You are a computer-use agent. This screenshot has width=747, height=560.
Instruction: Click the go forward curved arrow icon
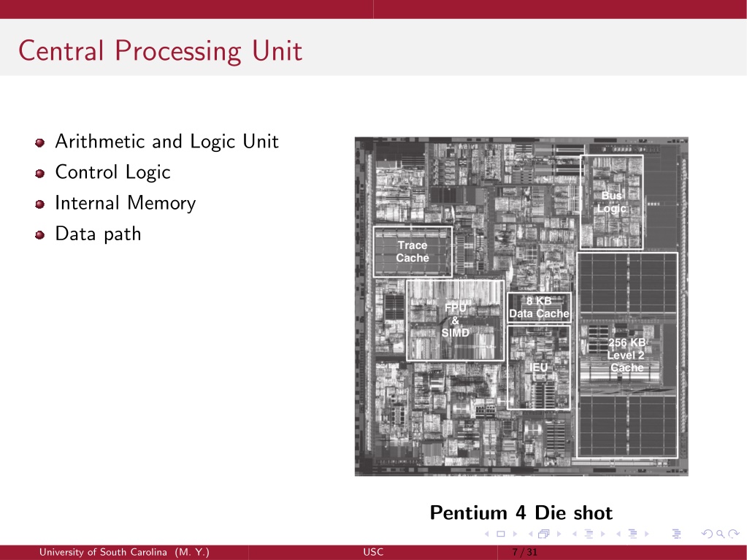(x=734, y=534)
